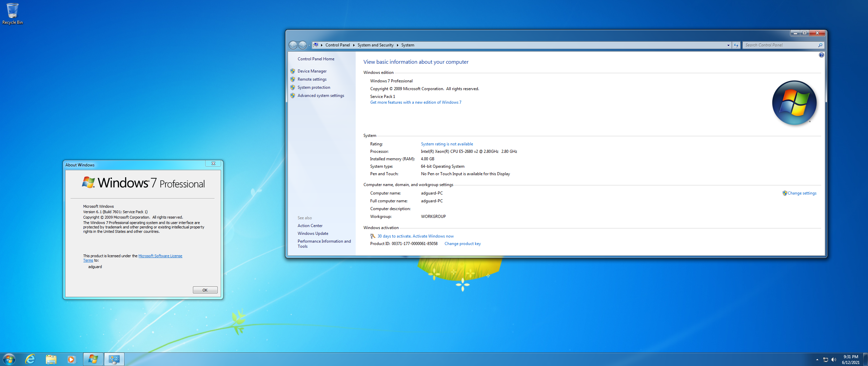Open Windows Update link

[313, 233]
